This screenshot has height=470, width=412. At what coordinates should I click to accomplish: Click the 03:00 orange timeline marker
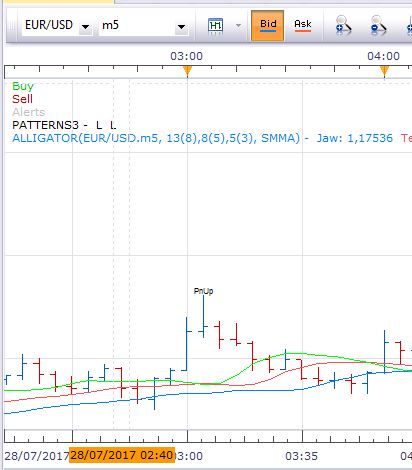coord(187,71)
